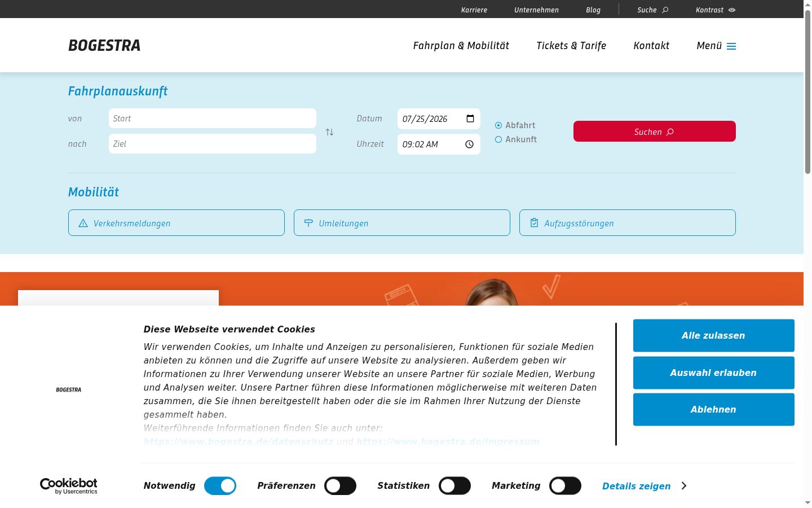
Task: Open the datenschutz link in cookie text
Action: [x=239, y=441]
